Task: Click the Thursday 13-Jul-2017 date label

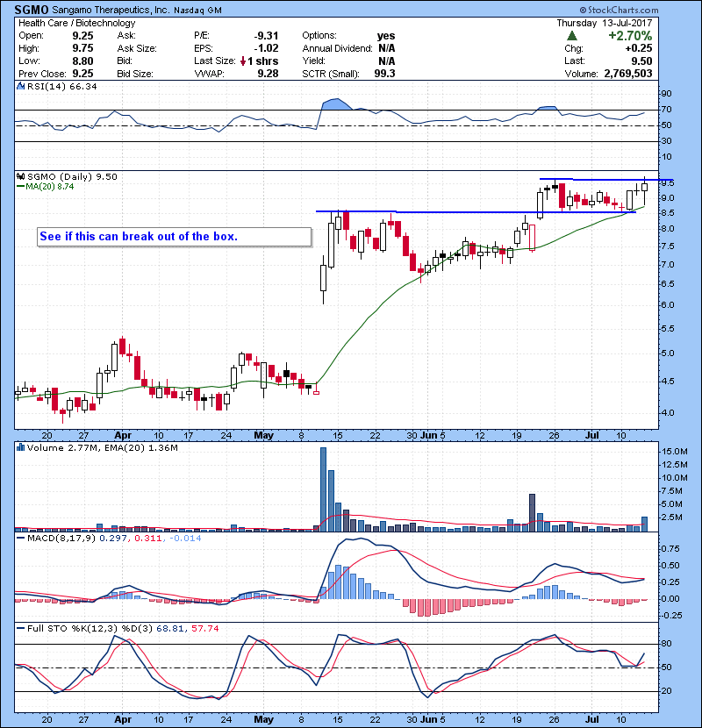Action: click(605, 23)
